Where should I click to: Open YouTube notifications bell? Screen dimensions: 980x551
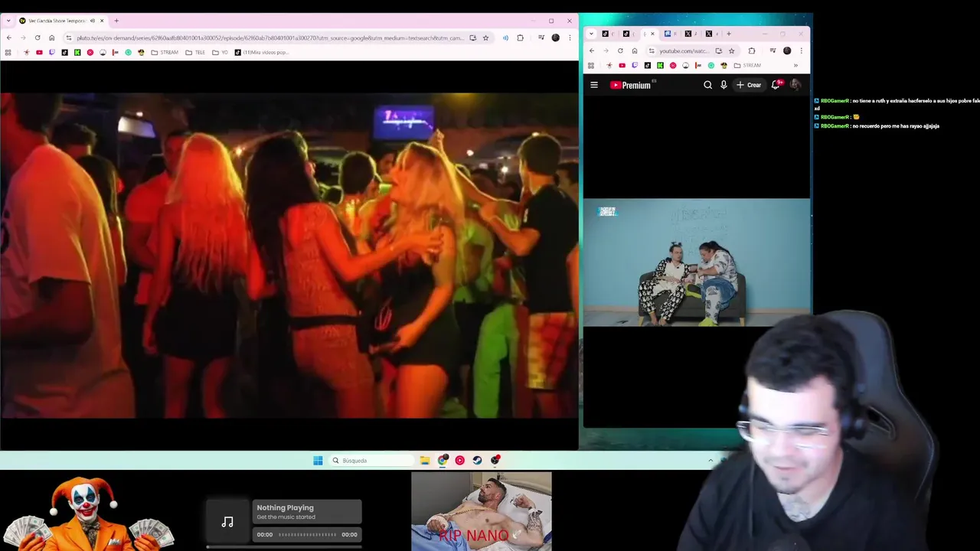776,85
